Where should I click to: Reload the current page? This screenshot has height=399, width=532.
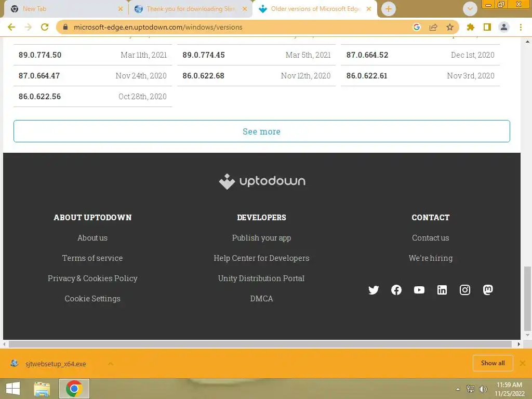point(45,27)
